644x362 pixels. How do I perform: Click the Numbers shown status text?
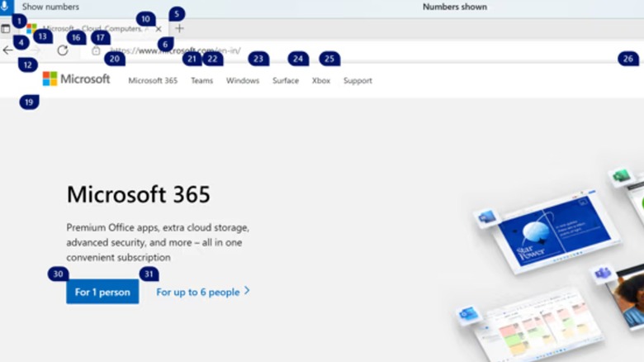455,7
